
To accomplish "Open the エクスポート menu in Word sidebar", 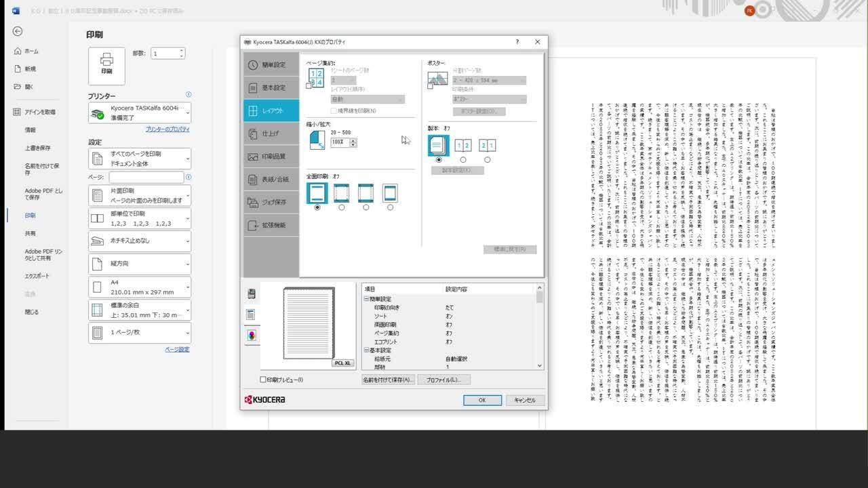I will (x=37, y=276).
